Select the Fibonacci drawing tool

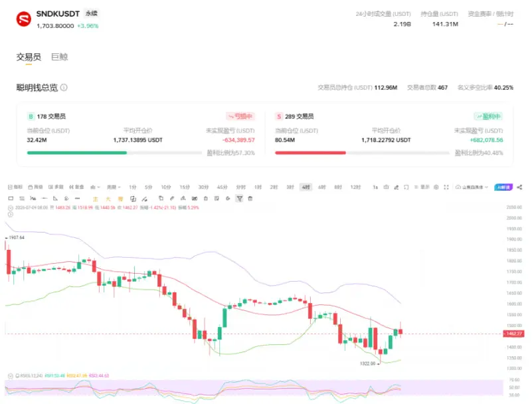(66, 198)
